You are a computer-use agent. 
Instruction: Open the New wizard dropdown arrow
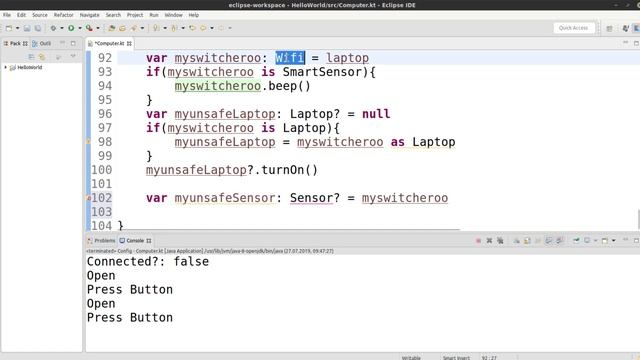pos(18,28)
